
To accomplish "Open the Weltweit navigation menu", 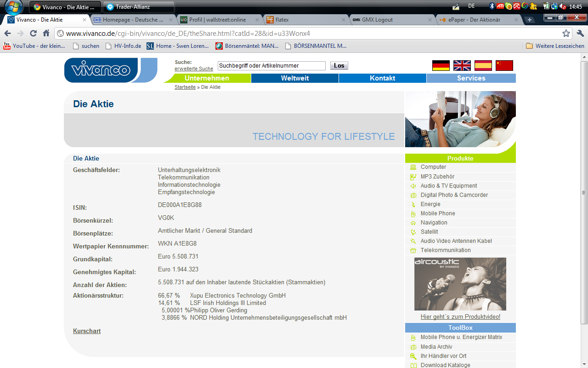I will tap(294, 78).
